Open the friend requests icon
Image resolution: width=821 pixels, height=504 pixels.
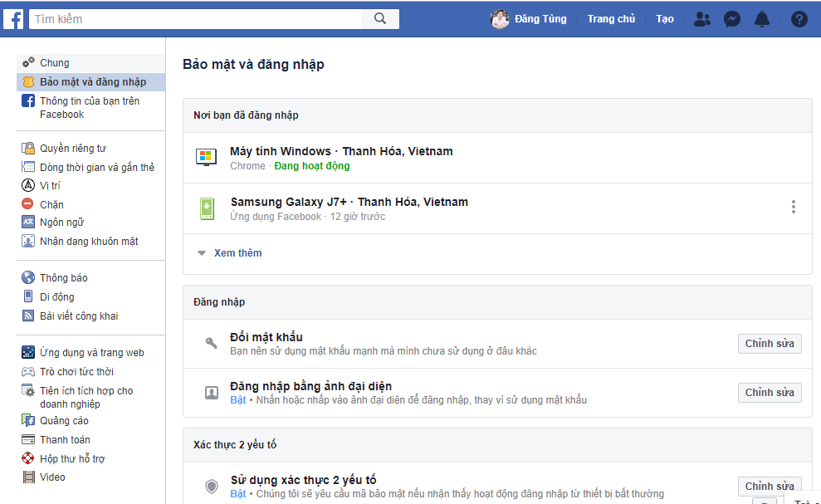701,19
